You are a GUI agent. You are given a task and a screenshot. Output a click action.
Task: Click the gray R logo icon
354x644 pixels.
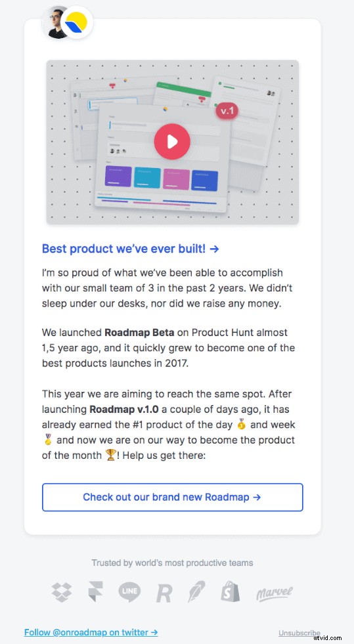pyautogui.click(x=164, y=593)
